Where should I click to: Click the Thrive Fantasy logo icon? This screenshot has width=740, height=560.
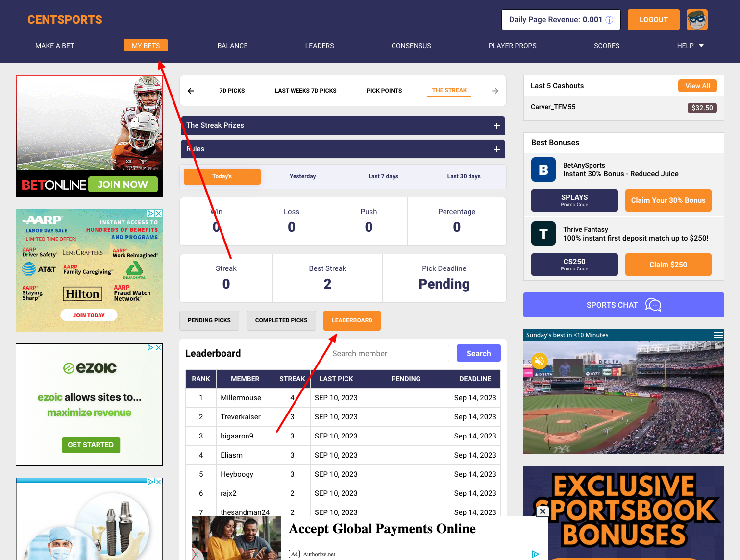coord(543,234)
